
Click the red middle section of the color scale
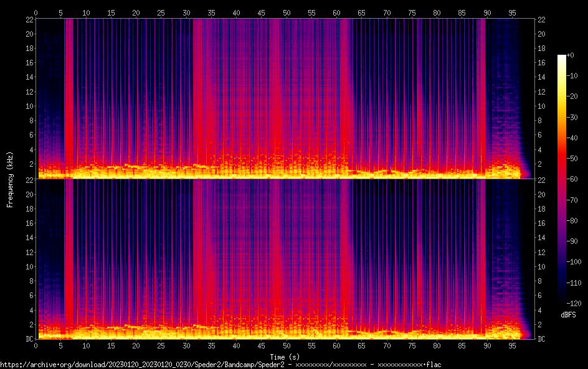[x=562, y=168]
